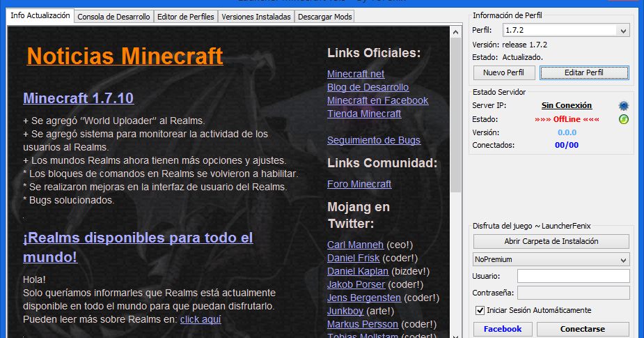The width and height of the screenshot is (644, 338).
Task: Open Jakob Porser Twitter link
Action: pos(356,284)
